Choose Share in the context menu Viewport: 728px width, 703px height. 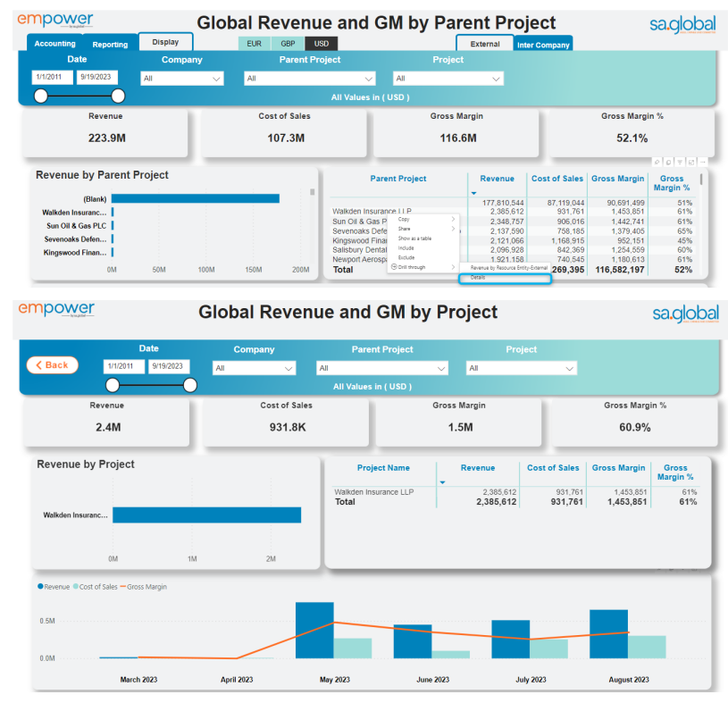pyautogui.click(x=423, y=229)
